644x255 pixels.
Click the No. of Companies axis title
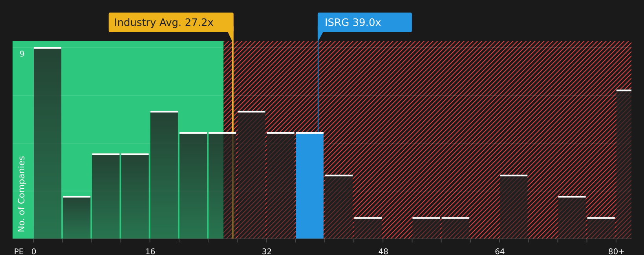pos(22,194)
